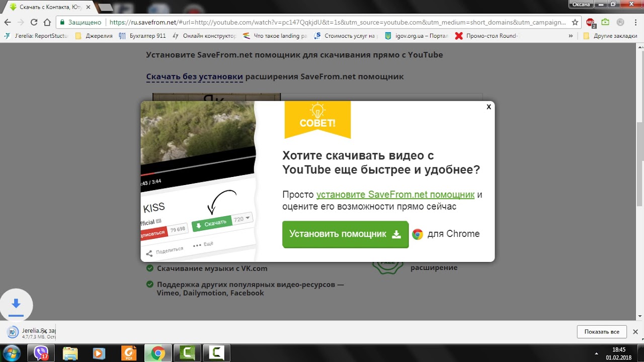Open the browser home page icon
Screen dimensions: 644x362
coord(47,22)
